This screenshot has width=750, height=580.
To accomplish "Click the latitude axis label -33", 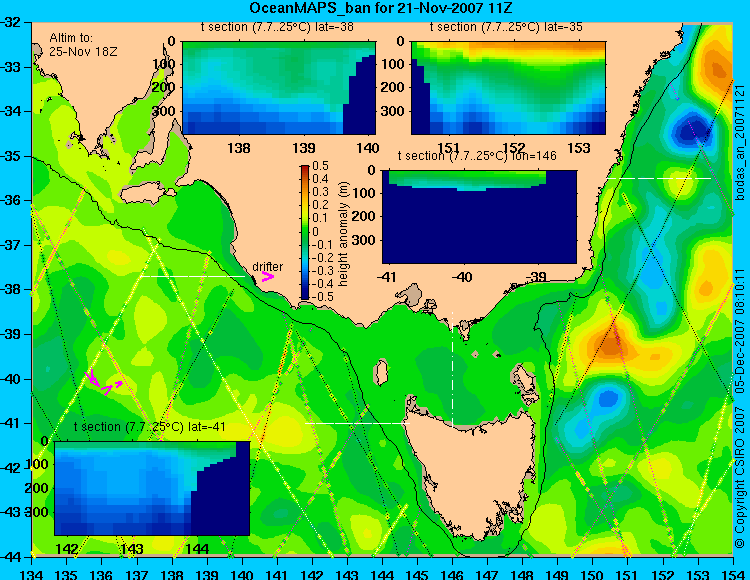I will (x=10, y=67).
